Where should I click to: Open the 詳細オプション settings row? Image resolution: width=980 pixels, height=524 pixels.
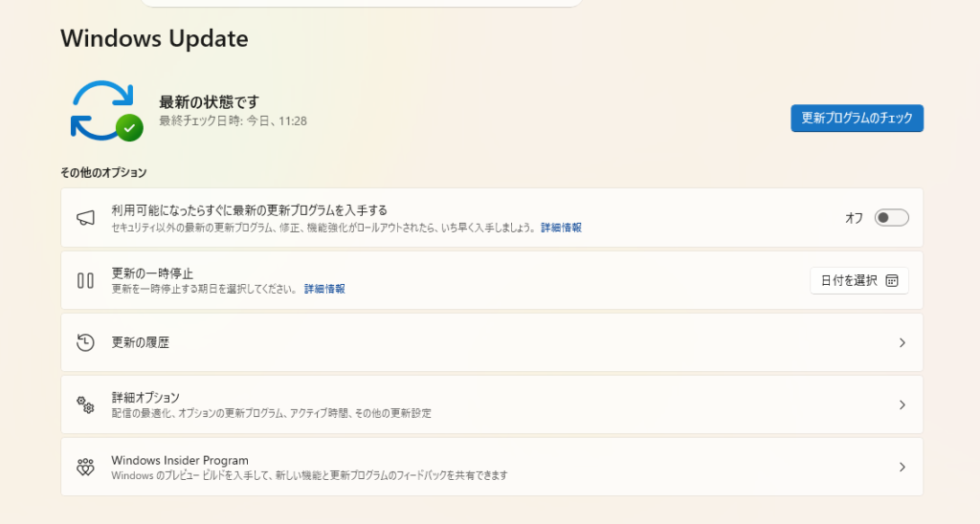click(492, 404)
